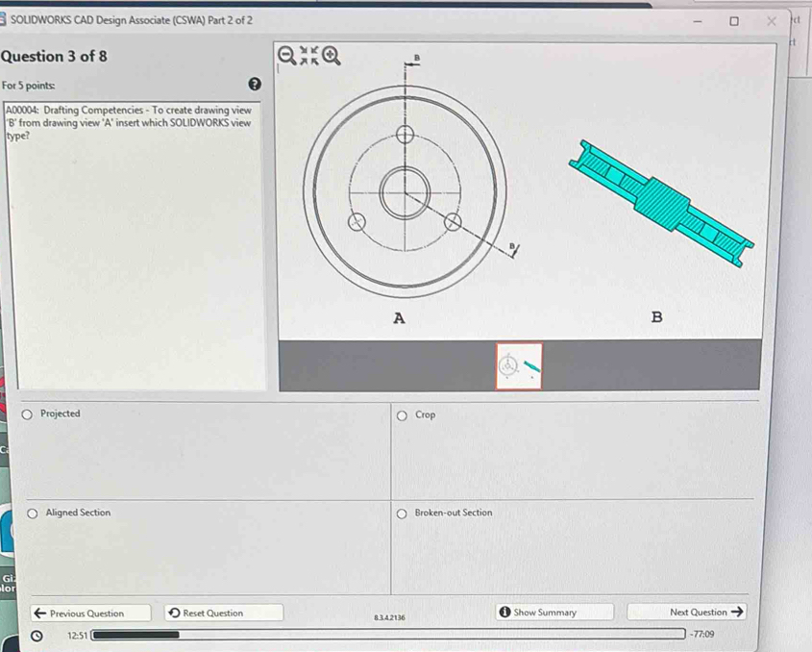Image resolution: width=812 pixels, height=652 pixels.
Task: Select the drawing thumbnail preview
Action: tap(519, 365)
